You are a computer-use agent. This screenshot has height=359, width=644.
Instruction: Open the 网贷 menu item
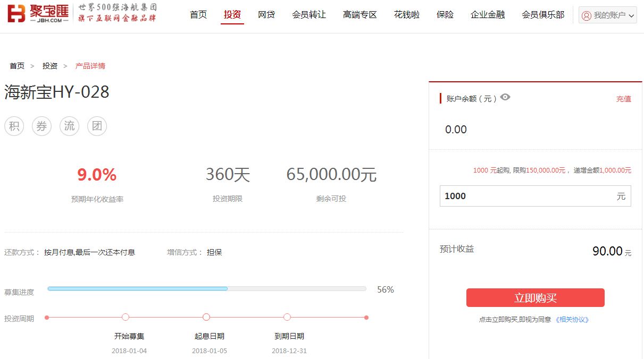pos(266,15)
